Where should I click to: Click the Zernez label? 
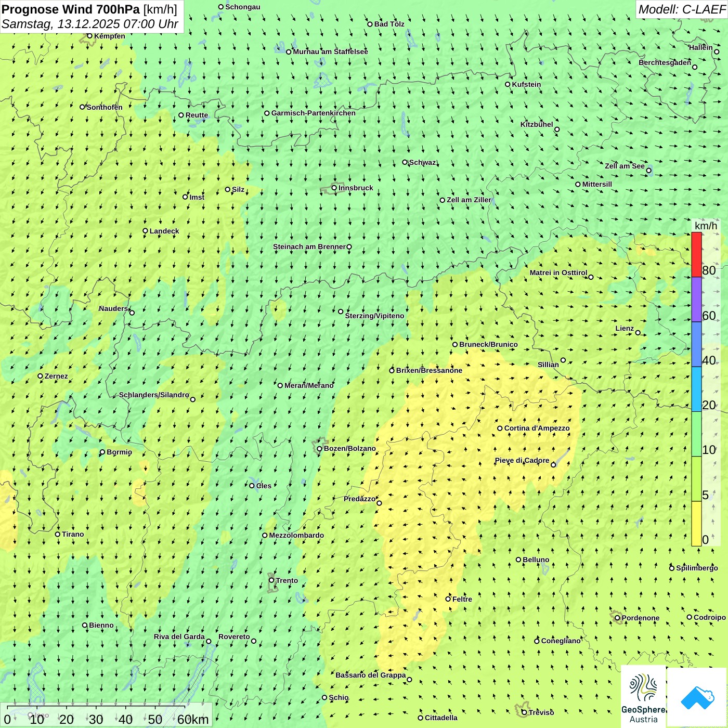coord(56,376)
